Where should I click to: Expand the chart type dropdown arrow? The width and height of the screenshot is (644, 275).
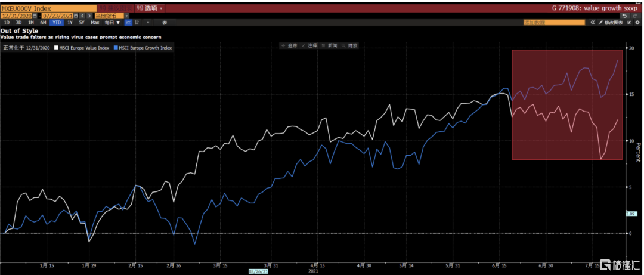point(148,23)
